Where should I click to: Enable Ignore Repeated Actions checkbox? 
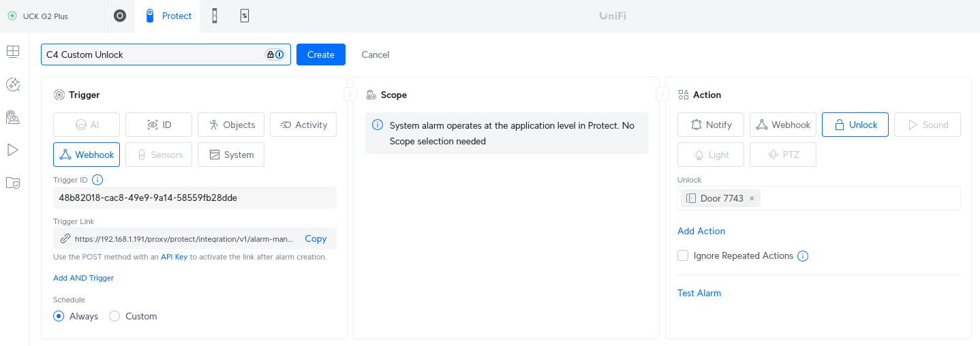coord(683,255)
